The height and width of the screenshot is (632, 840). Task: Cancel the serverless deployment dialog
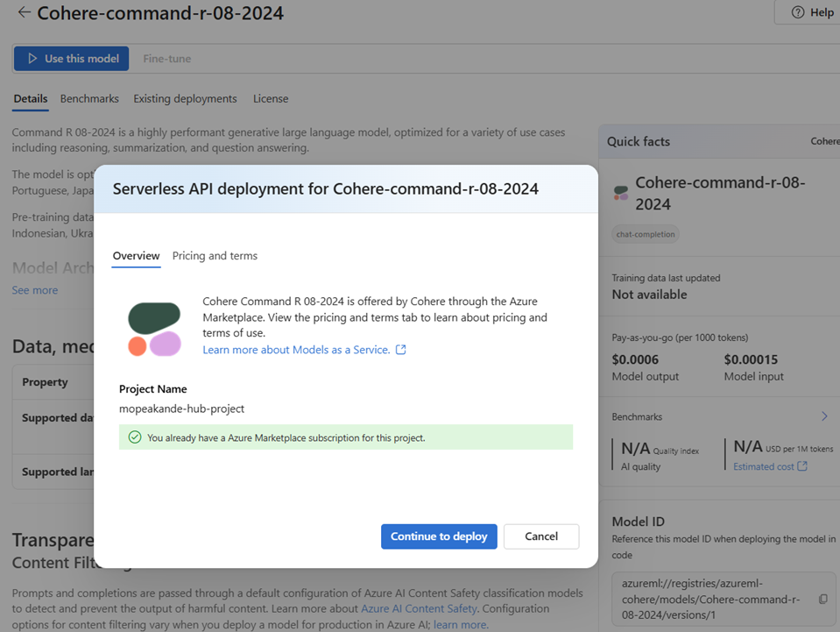point(541,536)
